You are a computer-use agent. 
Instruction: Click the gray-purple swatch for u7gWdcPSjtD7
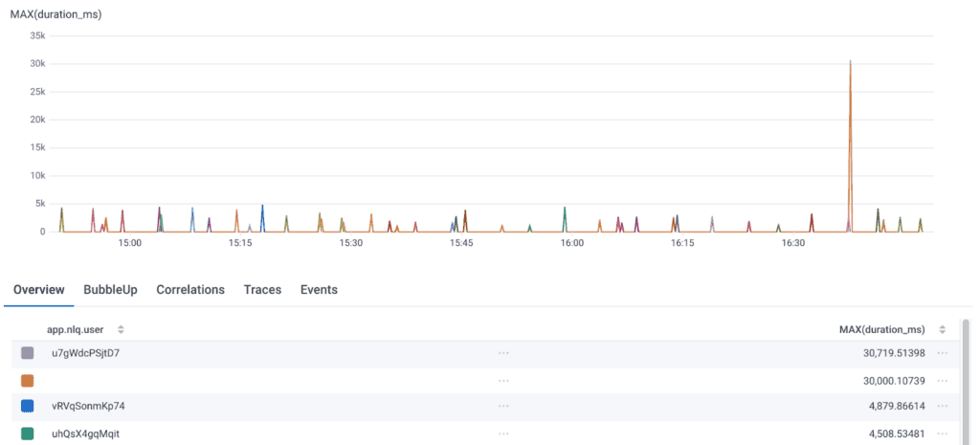[28, 353]
